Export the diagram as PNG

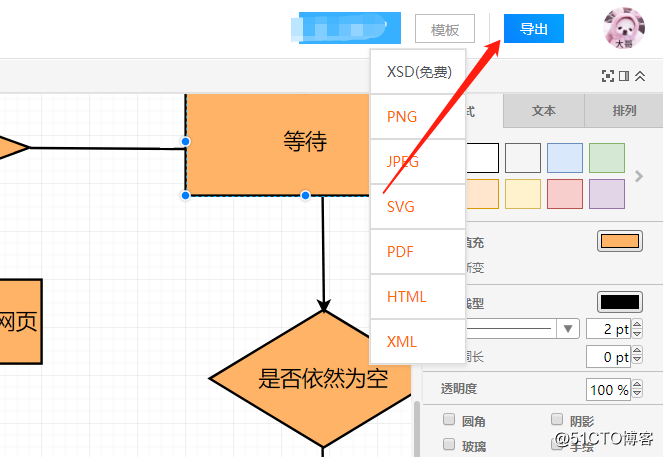click(418, 117)
